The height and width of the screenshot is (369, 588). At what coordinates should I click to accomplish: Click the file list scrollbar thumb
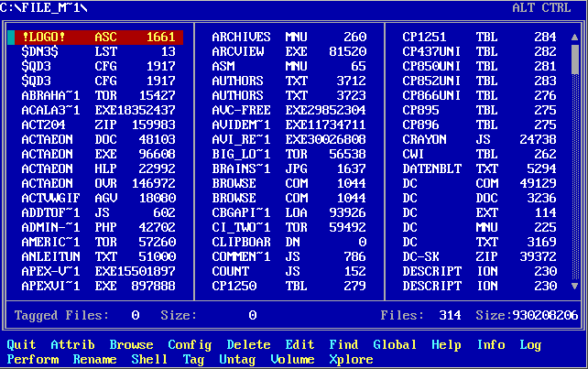(x=575, y=58)
